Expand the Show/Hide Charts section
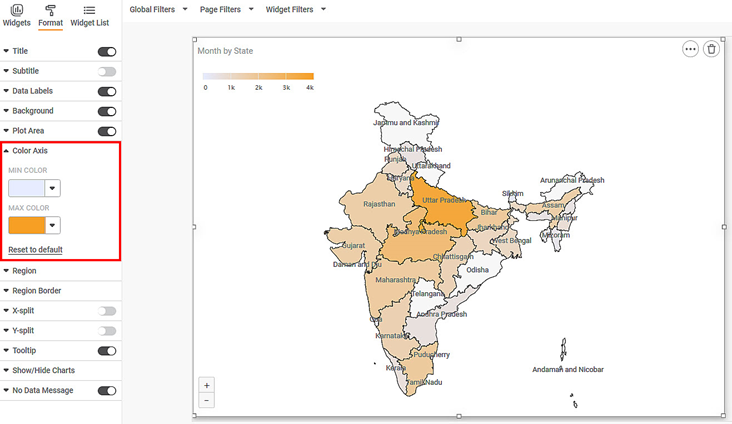Viewport: 732px width, 424px height. 43,371
